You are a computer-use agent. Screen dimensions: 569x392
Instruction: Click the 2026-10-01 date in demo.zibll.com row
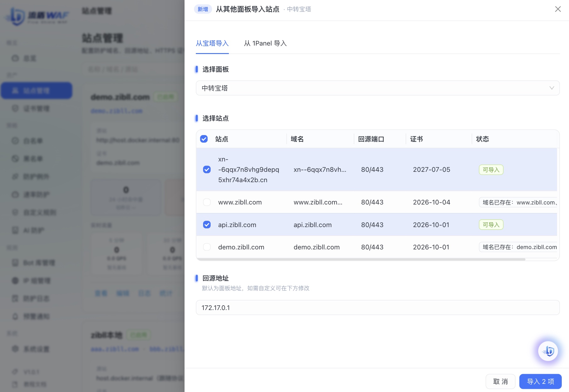pyautogui.click(x=431, y=247)
